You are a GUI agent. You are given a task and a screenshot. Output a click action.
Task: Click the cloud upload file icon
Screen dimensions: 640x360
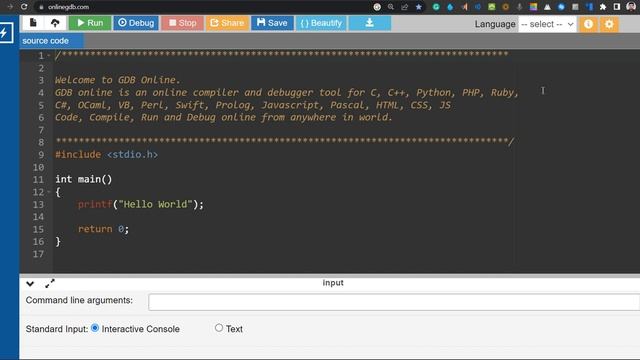[x=55, y=23]
